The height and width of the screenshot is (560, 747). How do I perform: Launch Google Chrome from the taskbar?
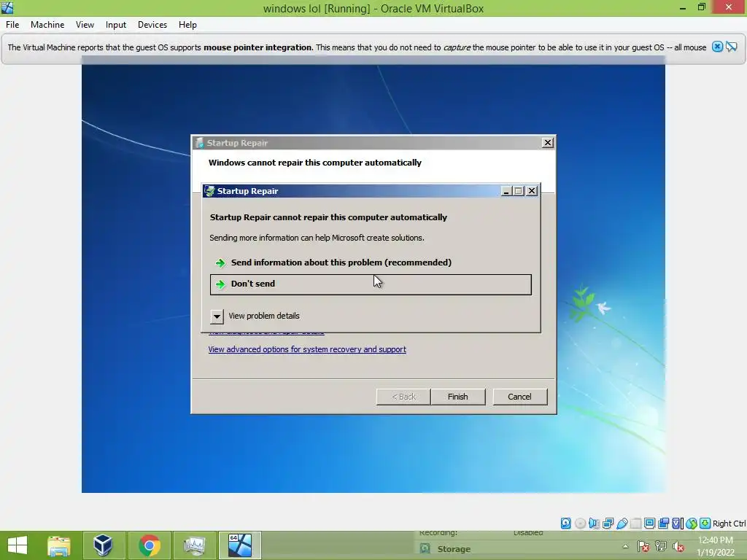pos(149,545)
